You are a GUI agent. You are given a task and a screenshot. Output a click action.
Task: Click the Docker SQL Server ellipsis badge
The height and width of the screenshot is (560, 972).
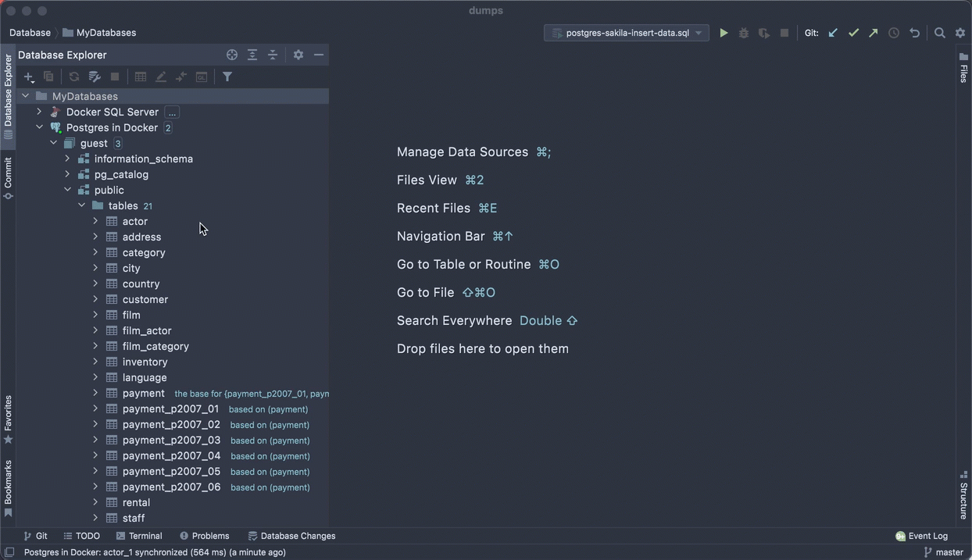coord(172,112)
